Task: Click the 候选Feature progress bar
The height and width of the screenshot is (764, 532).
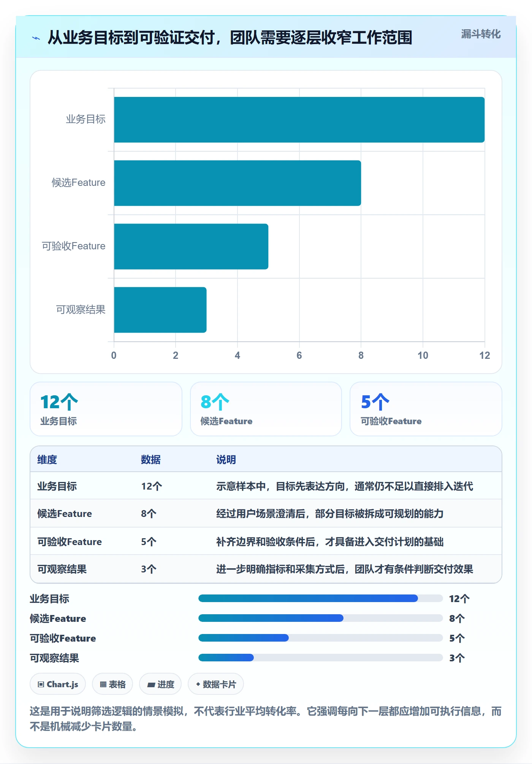Action: 320,618
